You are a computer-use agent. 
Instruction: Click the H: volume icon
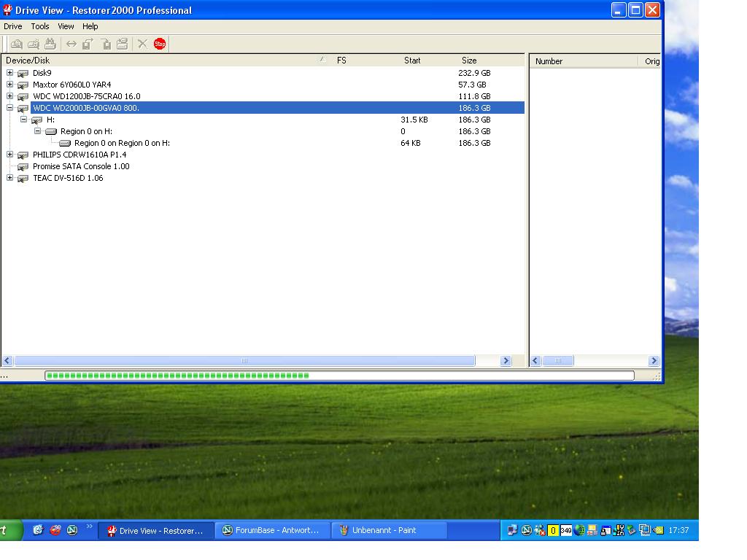tap(36, 120)
